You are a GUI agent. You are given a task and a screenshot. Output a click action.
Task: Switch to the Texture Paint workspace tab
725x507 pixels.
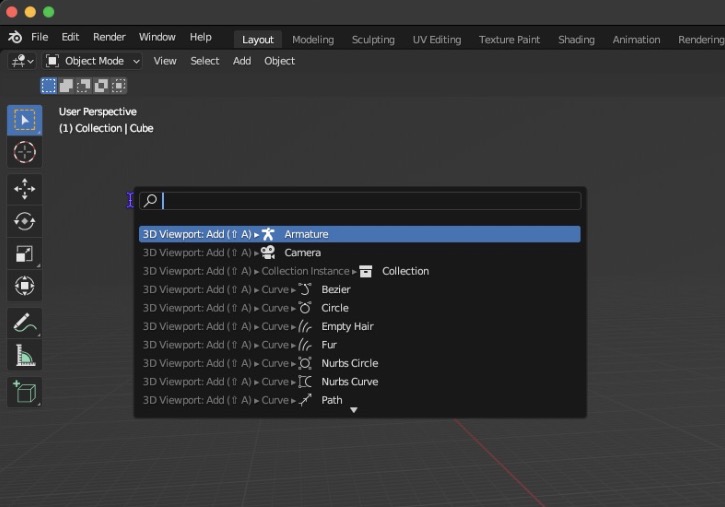pos(510,40)
